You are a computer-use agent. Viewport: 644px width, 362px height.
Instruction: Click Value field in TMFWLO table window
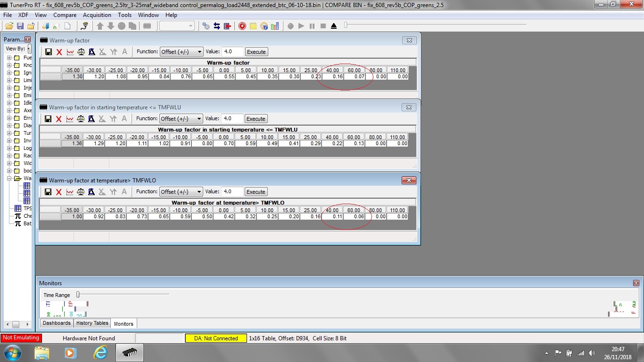(x=232, y=192)
